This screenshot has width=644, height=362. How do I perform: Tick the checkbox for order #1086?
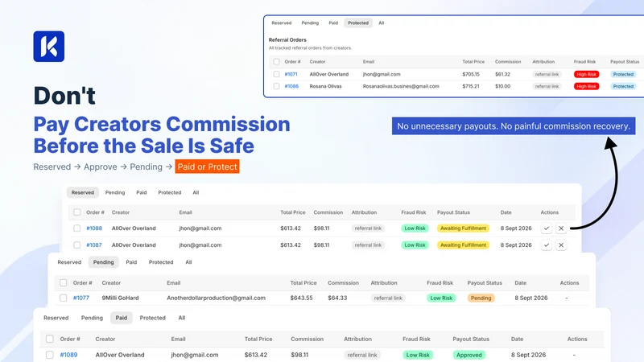tap(276, 86)
